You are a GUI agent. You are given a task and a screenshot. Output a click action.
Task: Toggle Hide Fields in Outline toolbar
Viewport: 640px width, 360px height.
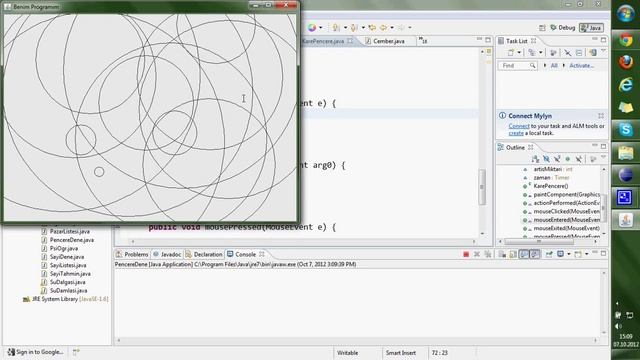coord(547,159)
